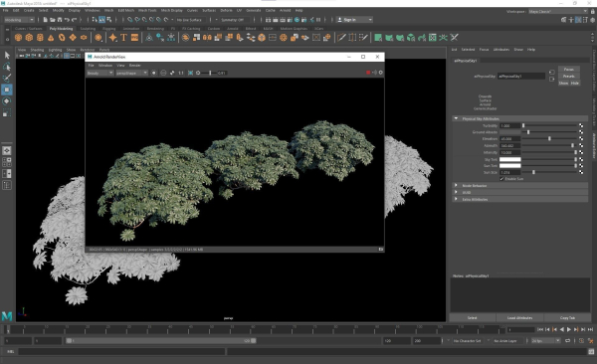Toggle the loop playback button

[x=568, y=341]
